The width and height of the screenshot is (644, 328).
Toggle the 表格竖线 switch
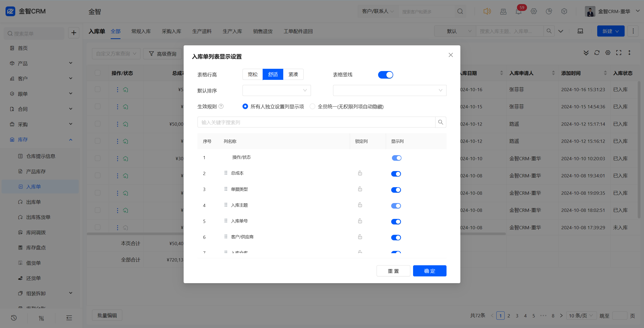click(x=385, y=75)
